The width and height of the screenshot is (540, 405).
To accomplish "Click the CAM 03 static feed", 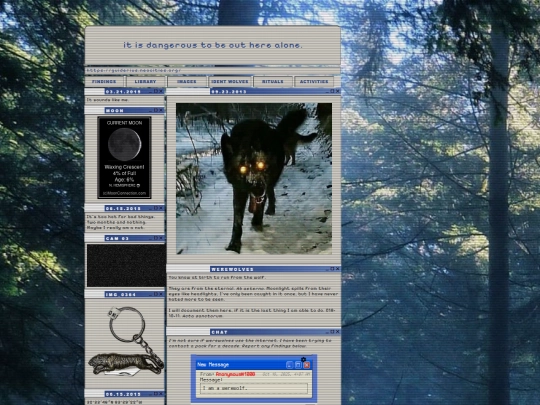I will tap(126, 265).
